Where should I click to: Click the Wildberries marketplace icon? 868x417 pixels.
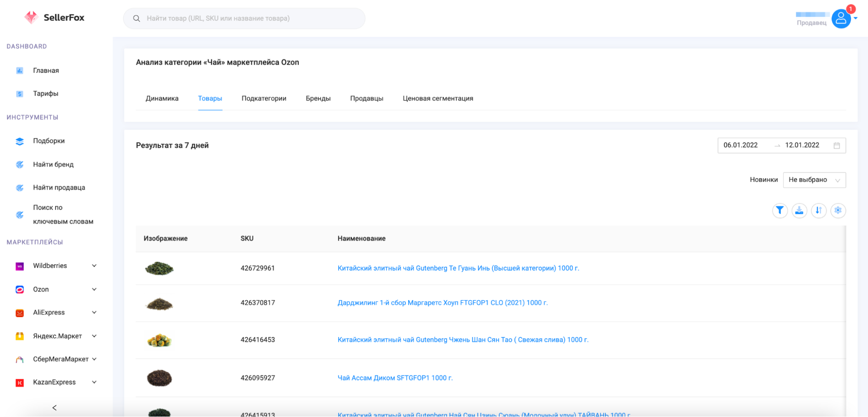tap(20, 266)
